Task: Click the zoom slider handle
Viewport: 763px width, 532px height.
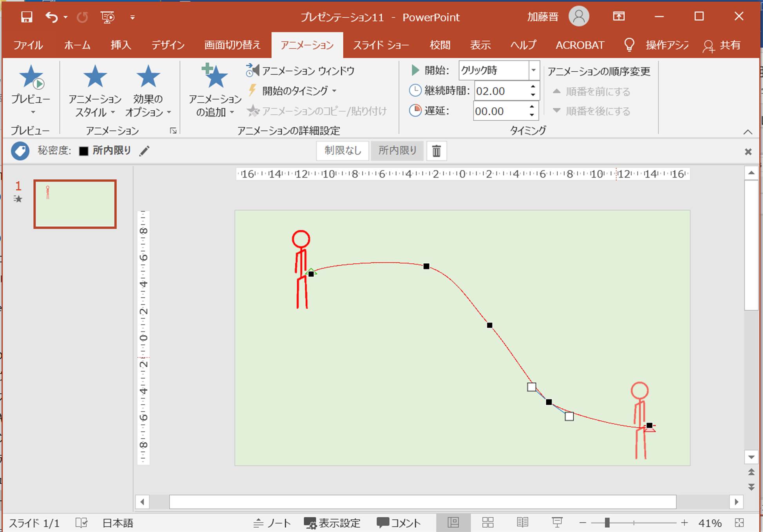Action: (x=607, y=523)
